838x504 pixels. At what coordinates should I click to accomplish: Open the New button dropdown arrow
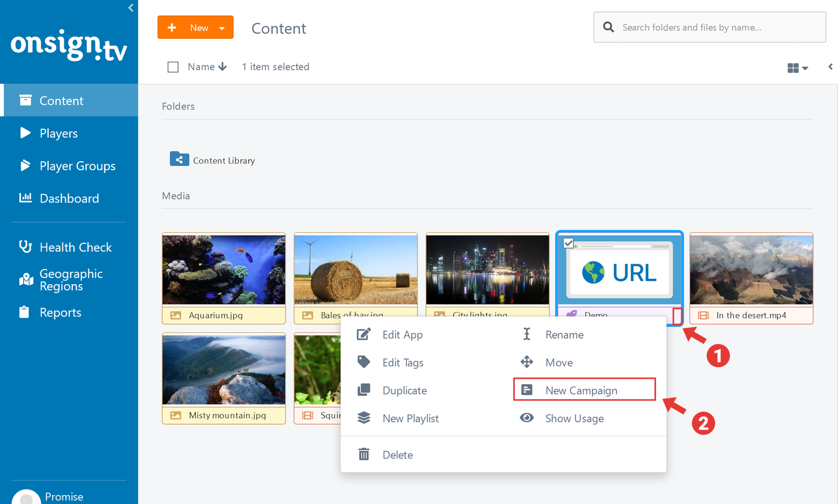pos(222,28)
